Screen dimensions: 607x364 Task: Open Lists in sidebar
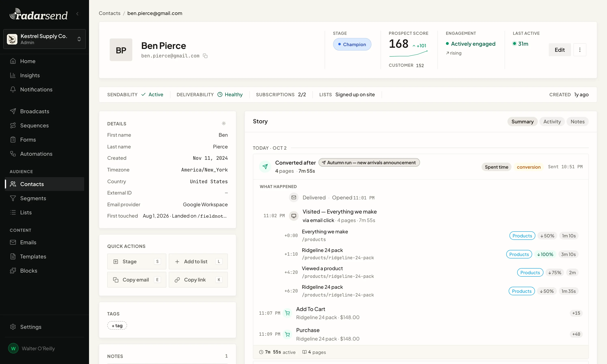click(44, 212)
